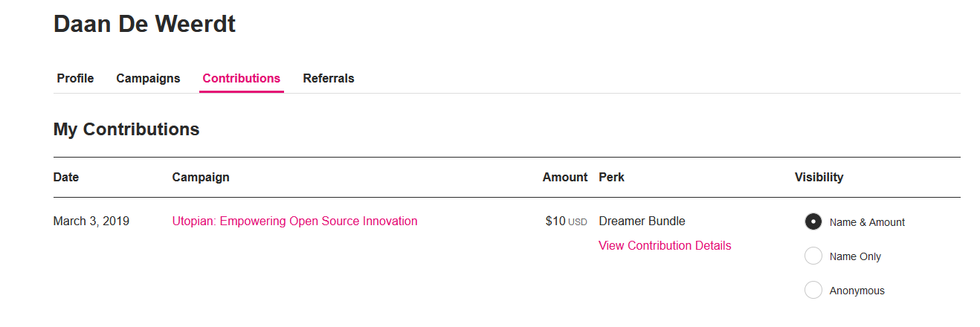This screenshot has height=327, width=980.
Task: Click the Campaign column header
Action: [201, 177]
